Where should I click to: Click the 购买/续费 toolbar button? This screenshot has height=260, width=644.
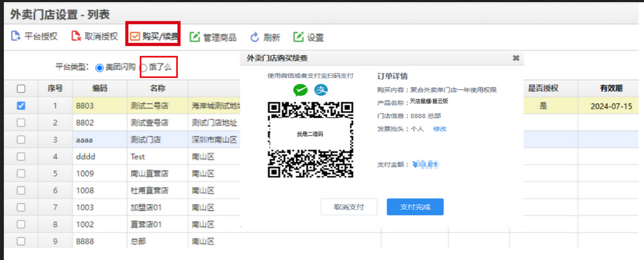tap(154, 37)
